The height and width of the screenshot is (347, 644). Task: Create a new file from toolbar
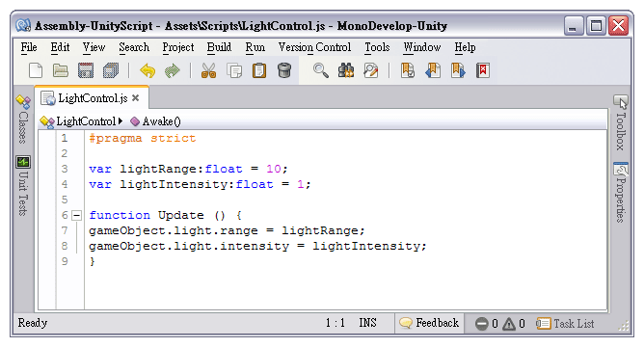coord(36,70)
